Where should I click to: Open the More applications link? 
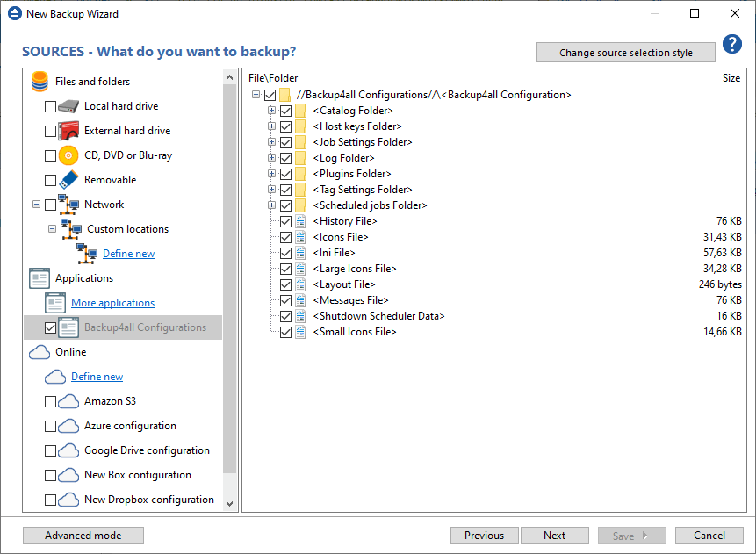point(112,303)
